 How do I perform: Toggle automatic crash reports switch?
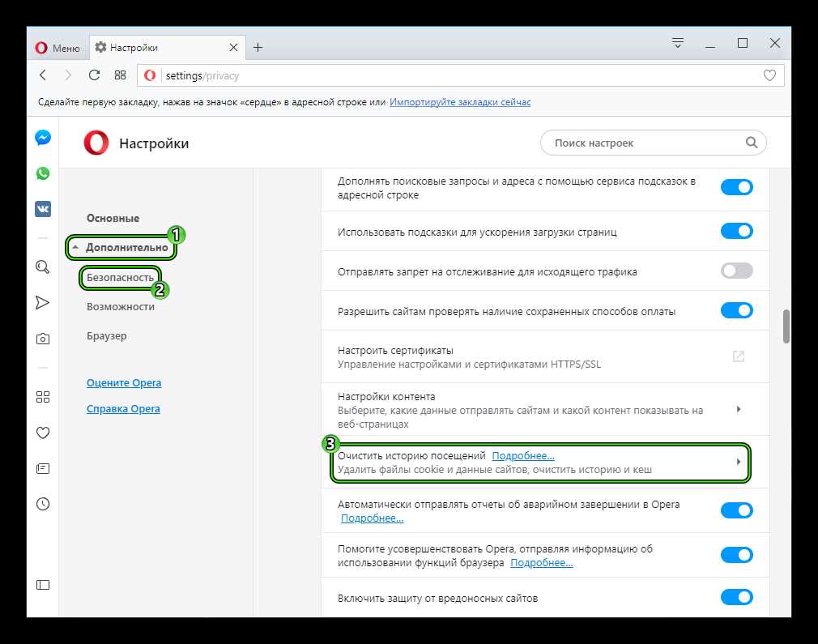point(737,510)
